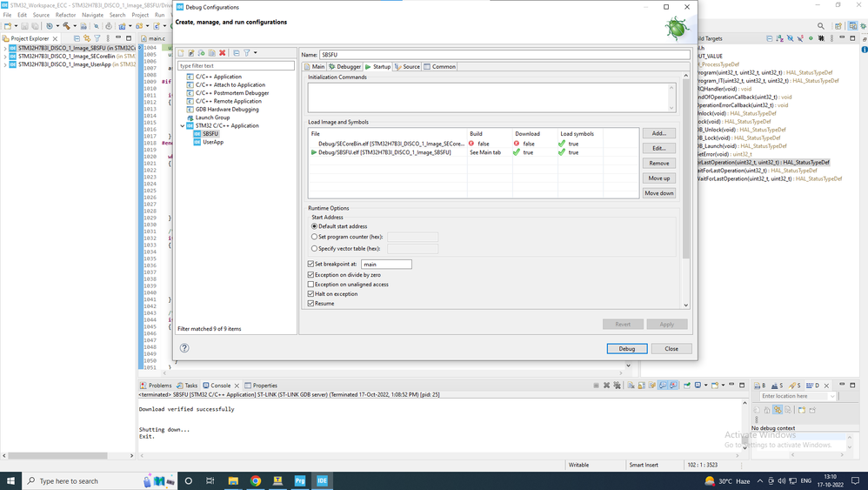Viewport: 868px width, 490px height.
Task: Select Specify vector table (hex) option
Action: tap(315, 249)
